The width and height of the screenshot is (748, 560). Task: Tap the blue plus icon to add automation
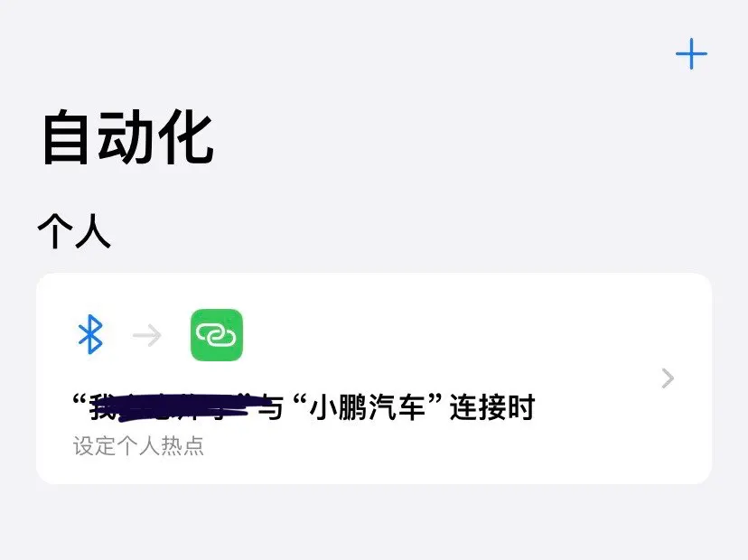point(691,54)
